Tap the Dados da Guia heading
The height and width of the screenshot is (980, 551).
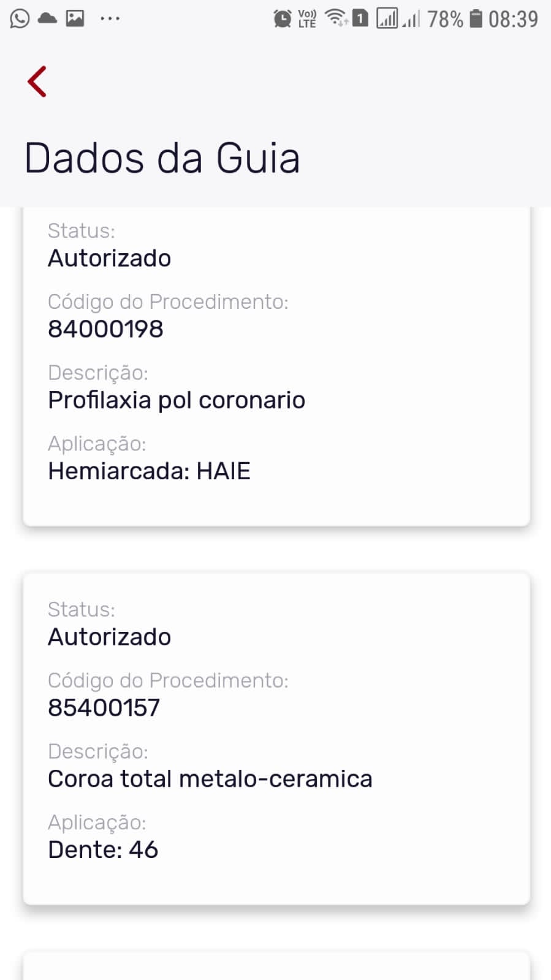pyautogui.click(x=162, y=158)
